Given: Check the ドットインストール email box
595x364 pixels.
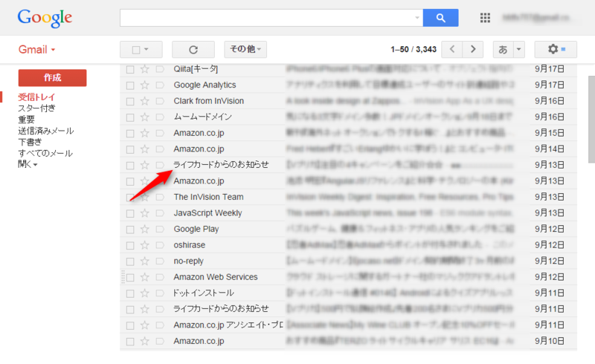Looking at the screenshot, I should (130, 293).
